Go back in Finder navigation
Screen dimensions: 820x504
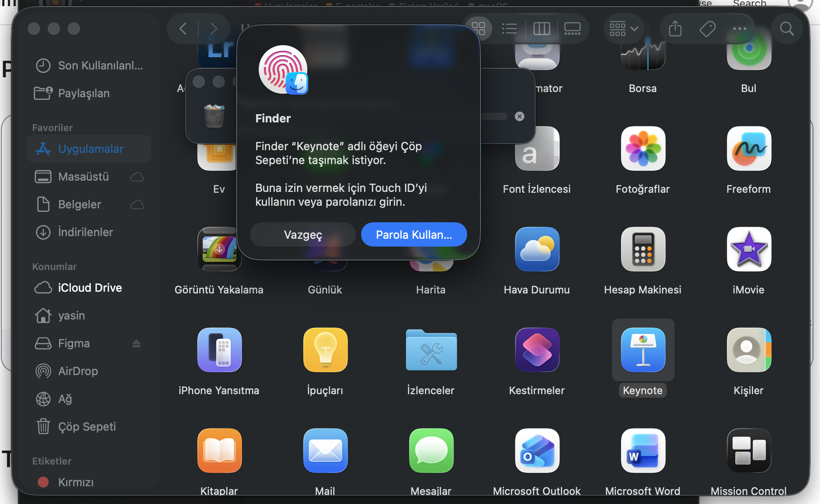pyautogui.click(x=183, y=29)
